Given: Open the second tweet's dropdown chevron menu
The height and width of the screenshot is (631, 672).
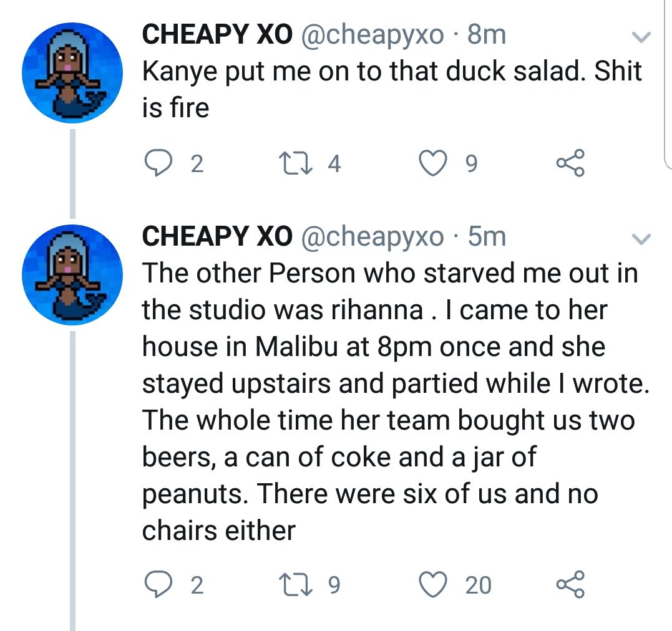Looking at the screenshot, I should pos(641,239).
